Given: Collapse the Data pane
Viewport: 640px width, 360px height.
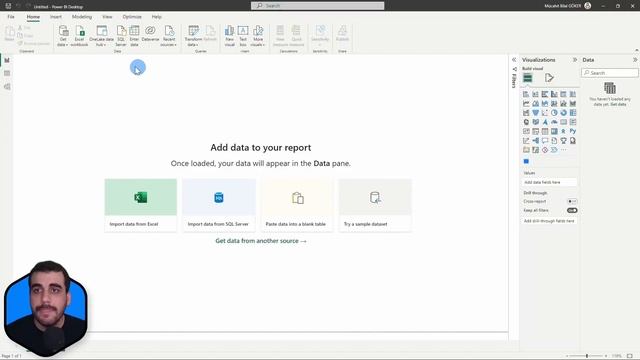Looking at the screenshot, I should tap(635, 60).
